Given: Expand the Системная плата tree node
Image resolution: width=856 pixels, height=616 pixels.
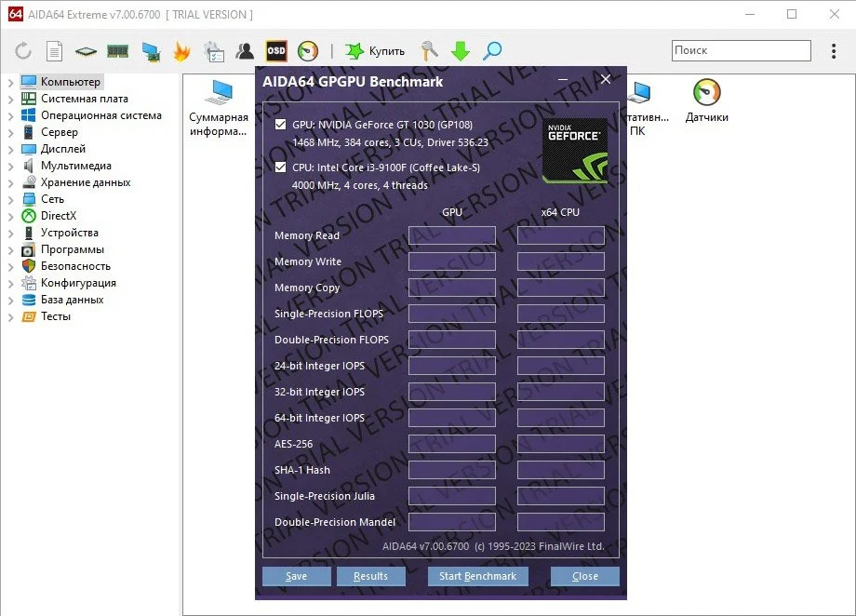Looking at the screenshot, I should [x=10, y=100].
